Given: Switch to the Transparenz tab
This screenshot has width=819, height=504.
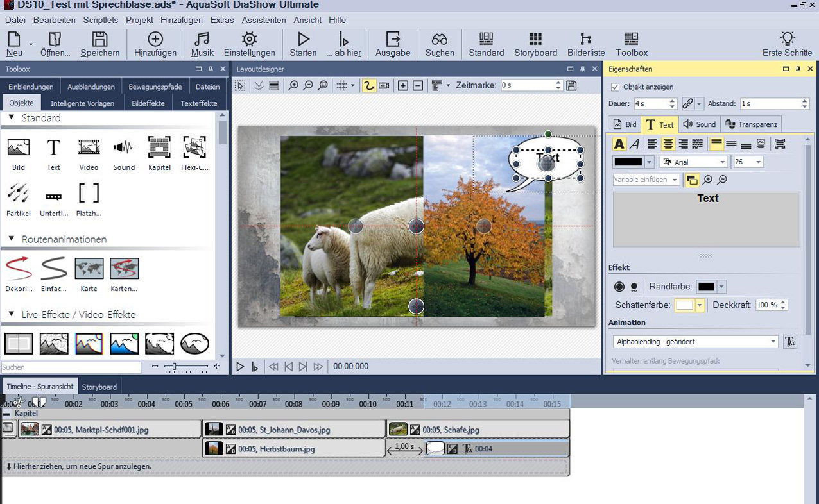Looking at the screenshot, I should tap(751, 124).
